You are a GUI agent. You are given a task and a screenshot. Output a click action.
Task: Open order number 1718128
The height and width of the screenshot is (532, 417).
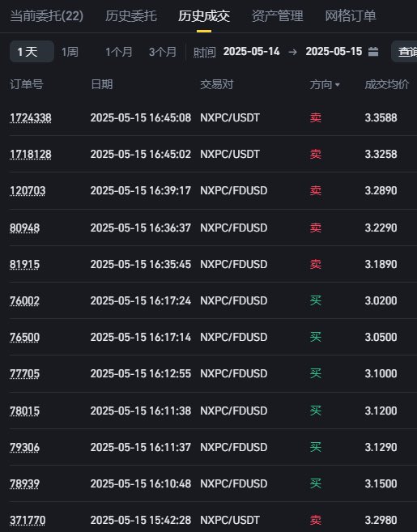click(31, 155)
